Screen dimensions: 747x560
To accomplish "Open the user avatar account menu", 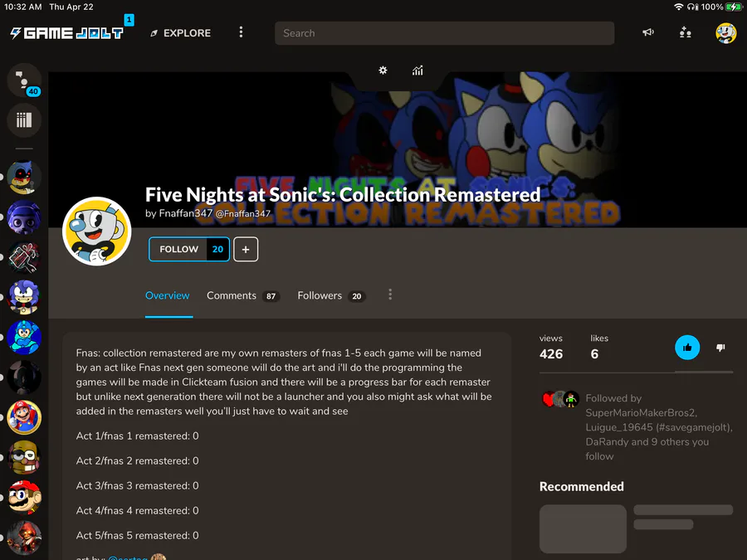I will [725, 33].
